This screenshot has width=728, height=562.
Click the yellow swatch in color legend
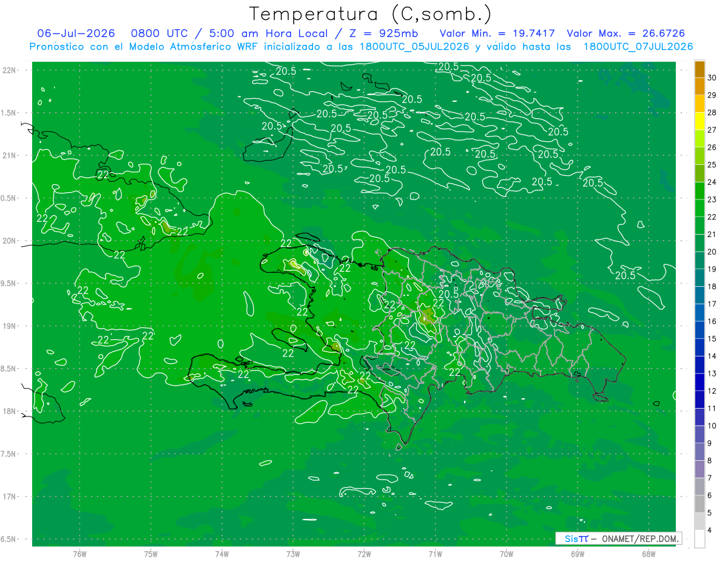point(699,121)
